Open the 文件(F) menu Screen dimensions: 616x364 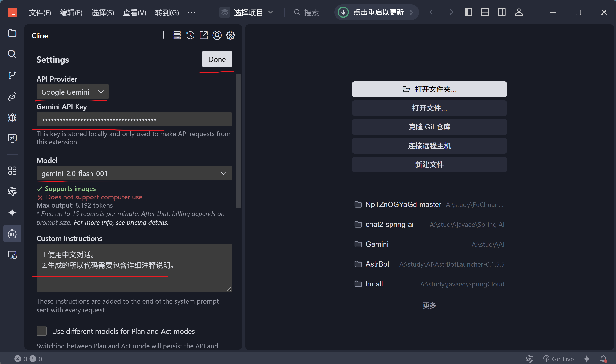point(40,12)
